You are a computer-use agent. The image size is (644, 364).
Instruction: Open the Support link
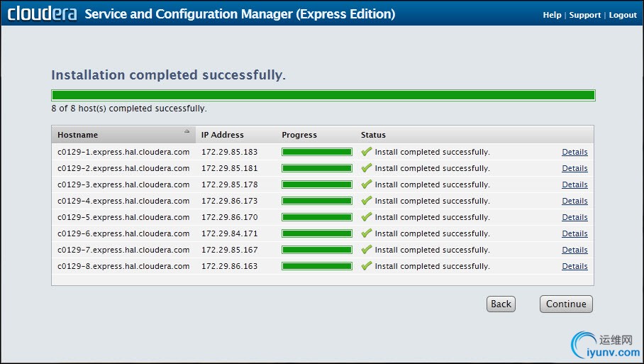[x=585, y=15]
